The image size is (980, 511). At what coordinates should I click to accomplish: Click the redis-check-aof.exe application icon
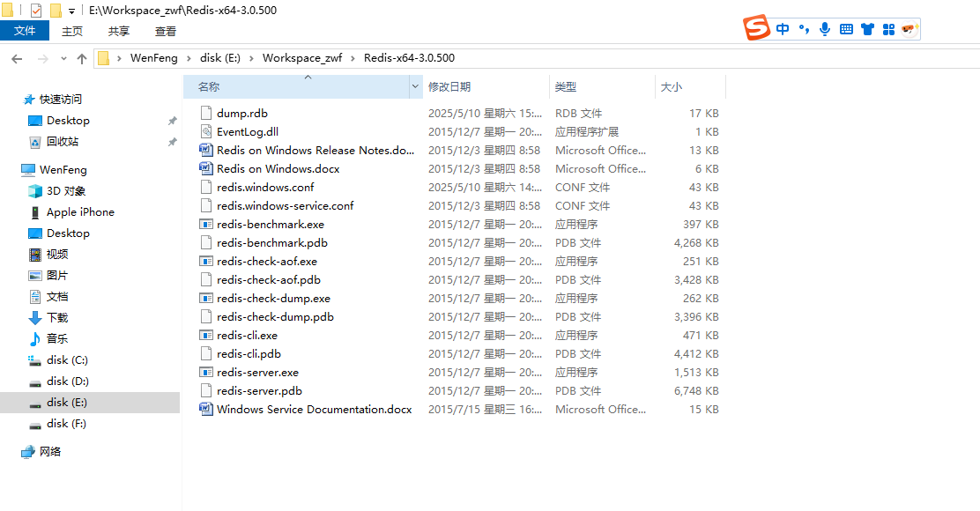205,261
